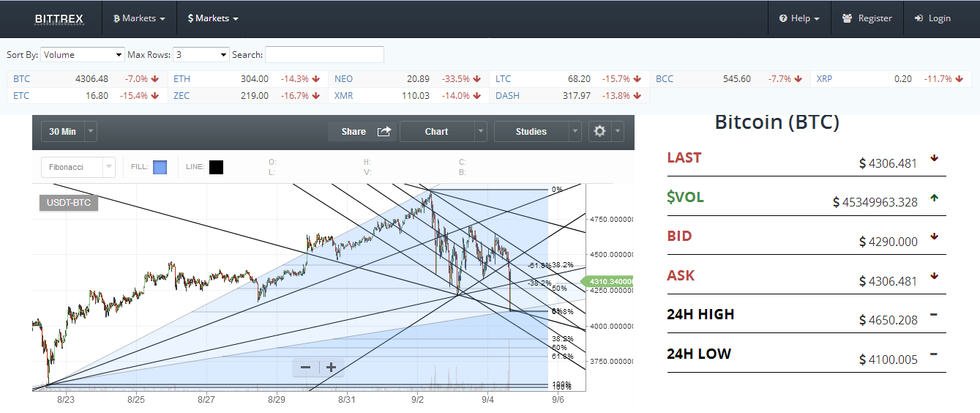Open chart settings gear icon

(600, 132)
